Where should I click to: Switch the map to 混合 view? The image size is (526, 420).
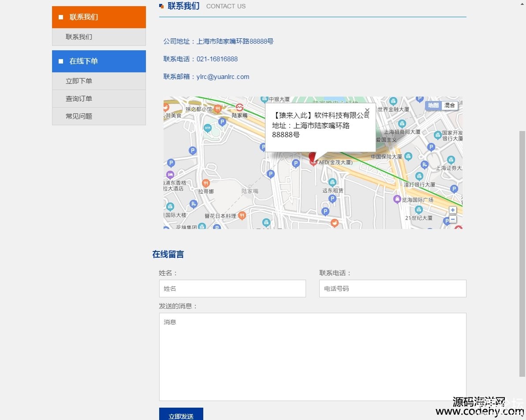449,105
